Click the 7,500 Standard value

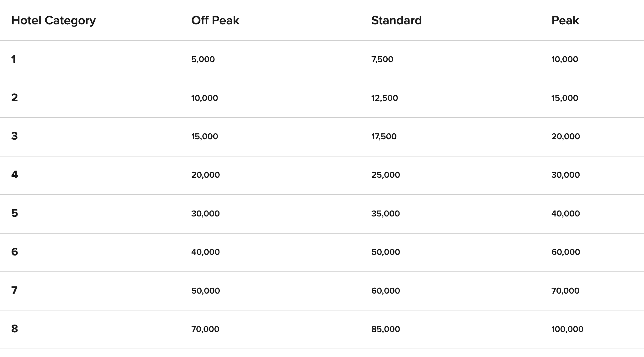coord(382,59)
